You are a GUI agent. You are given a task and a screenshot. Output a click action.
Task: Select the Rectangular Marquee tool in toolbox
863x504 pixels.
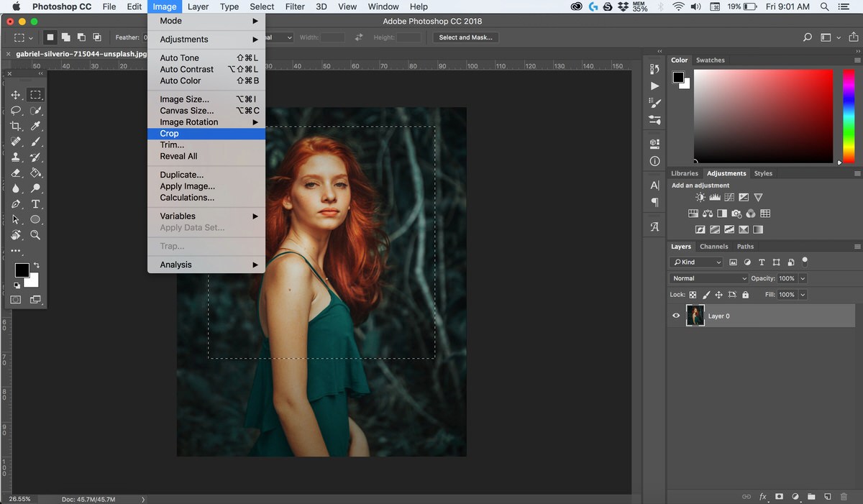pos(35,95)
